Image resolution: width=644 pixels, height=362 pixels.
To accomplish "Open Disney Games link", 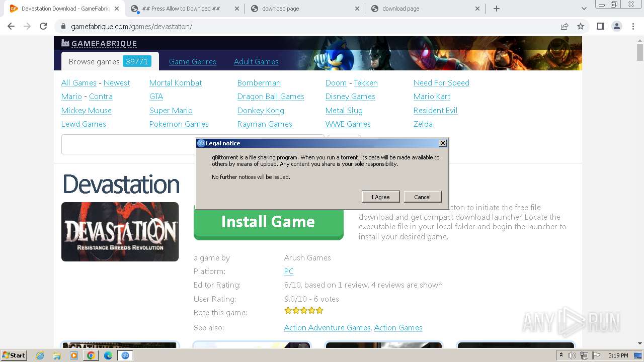I will tap(350, 97).
